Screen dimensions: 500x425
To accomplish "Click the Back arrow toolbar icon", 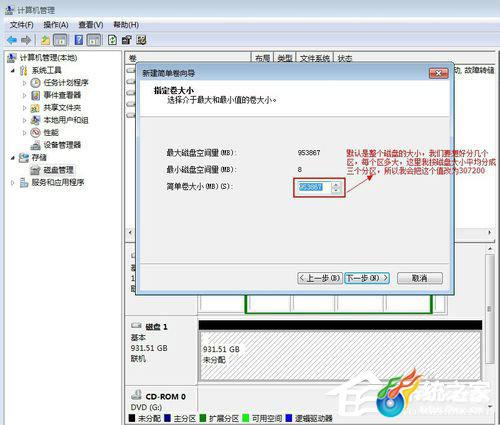I will point(12,40).
